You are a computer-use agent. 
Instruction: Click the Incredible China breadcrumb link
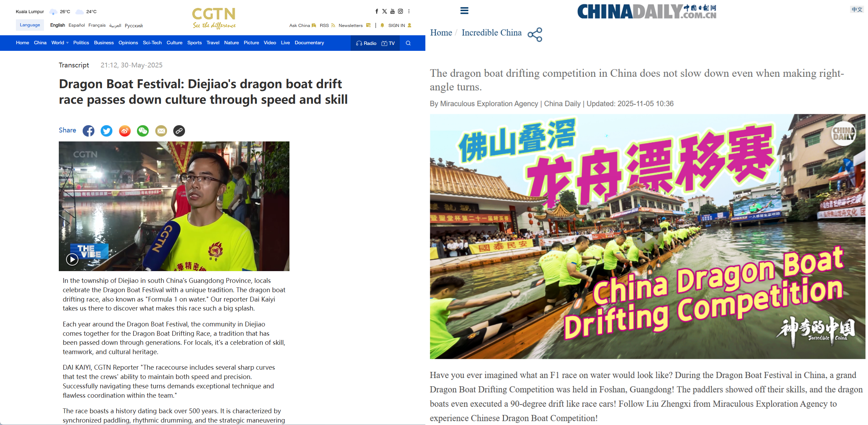491,33
